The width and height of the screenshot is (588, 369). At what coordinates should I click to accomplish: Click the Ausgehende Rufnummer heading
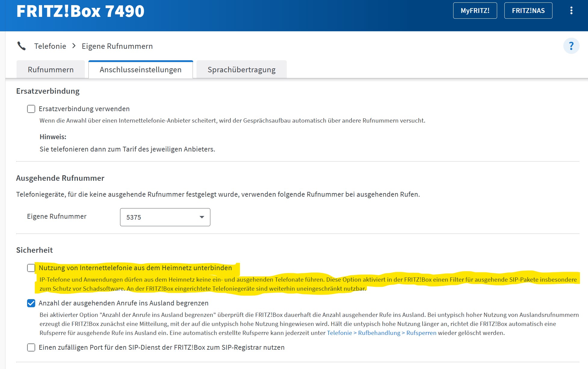pos(60,178)
